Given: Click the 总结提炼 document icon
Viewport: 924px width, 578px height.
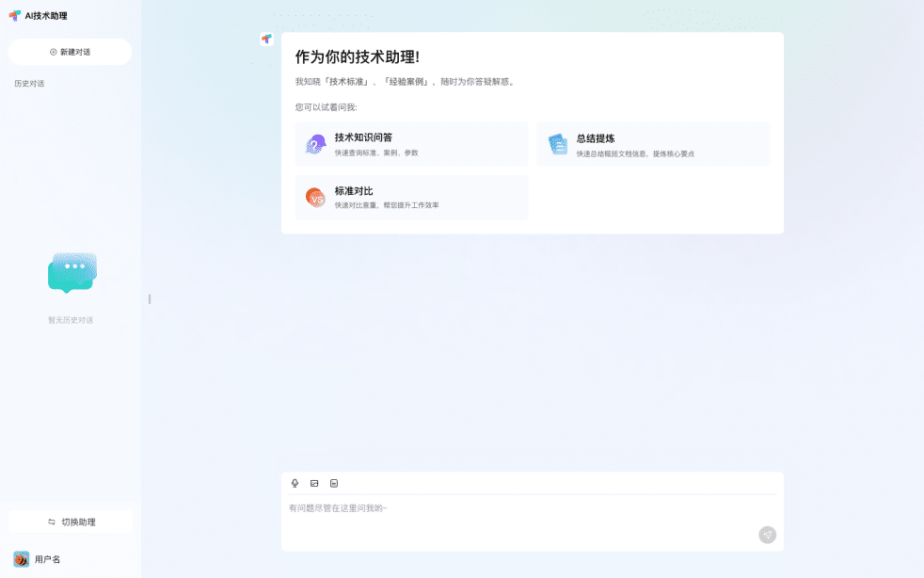Looking at the screenshot, I should pyautogui.click(x=558, y=144).
